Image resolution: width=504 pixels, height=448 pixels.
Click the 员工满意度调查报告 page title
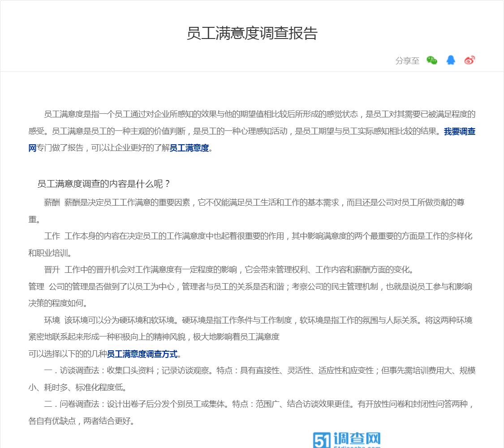click(252, 34)
